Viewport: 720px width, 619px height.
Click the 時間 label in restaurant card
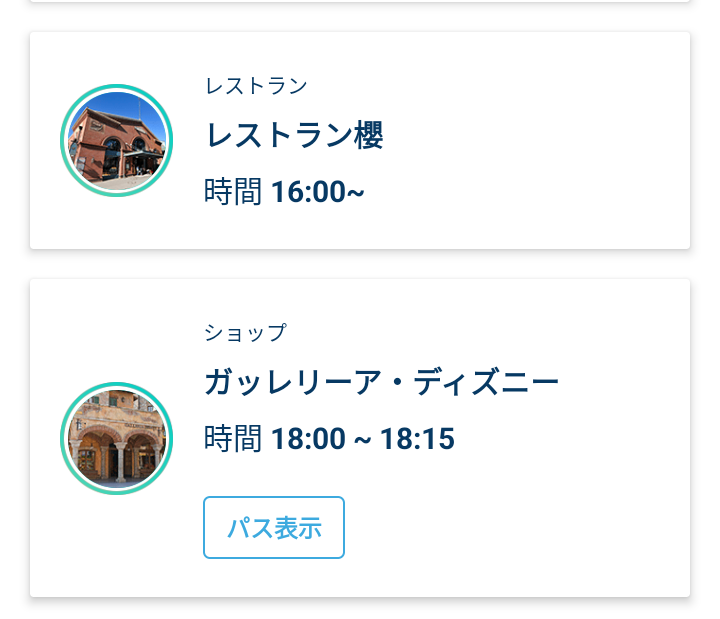233,191
